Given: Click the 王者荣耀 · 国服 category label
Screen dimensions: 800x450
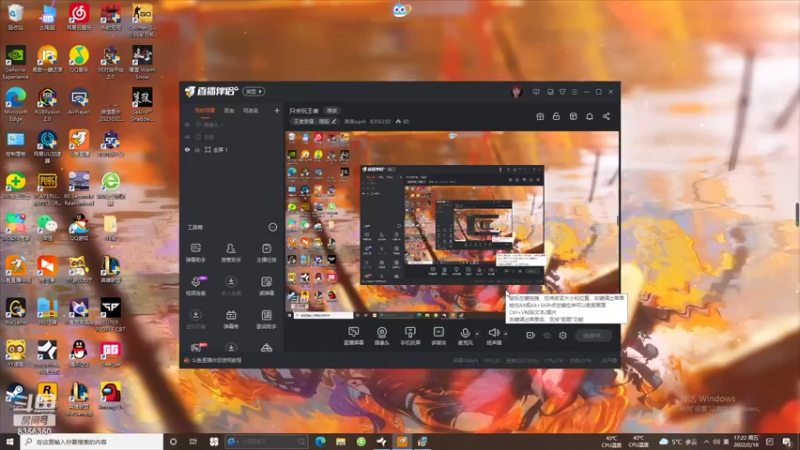Looking at the screenshot, I should 311,121.
